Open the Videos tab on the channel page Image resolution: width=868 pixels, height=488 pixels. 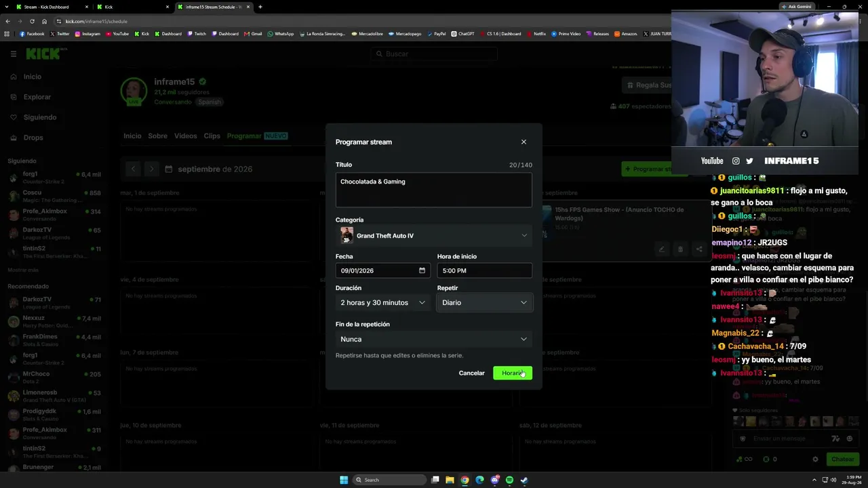(x=185, y=136)
